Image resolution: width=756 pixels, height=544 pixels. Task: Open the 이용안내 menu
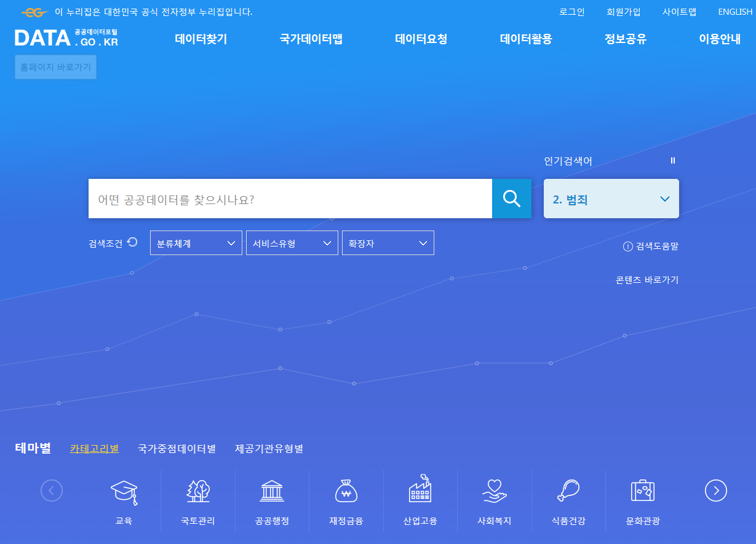pyautogui.click(x=720, y=39)
